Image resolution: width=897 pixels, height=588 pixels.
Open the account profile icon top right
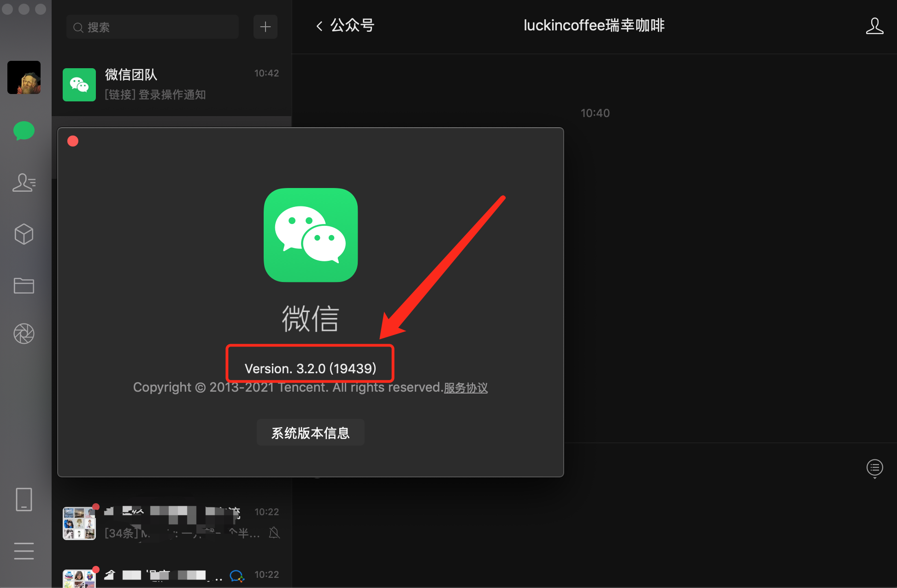click(874, 26)
